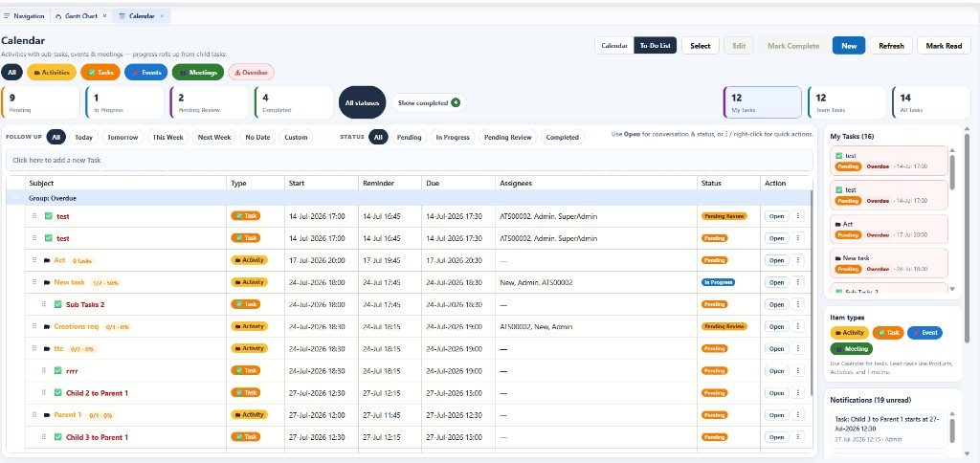Click the folder icon beside tte
980x463 pixels.
48,348
